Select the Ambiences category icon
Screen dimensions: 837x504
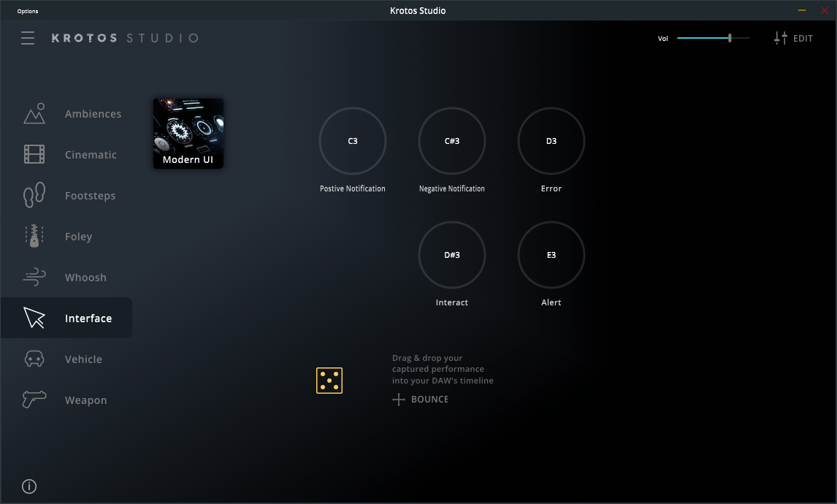point(34,113)
